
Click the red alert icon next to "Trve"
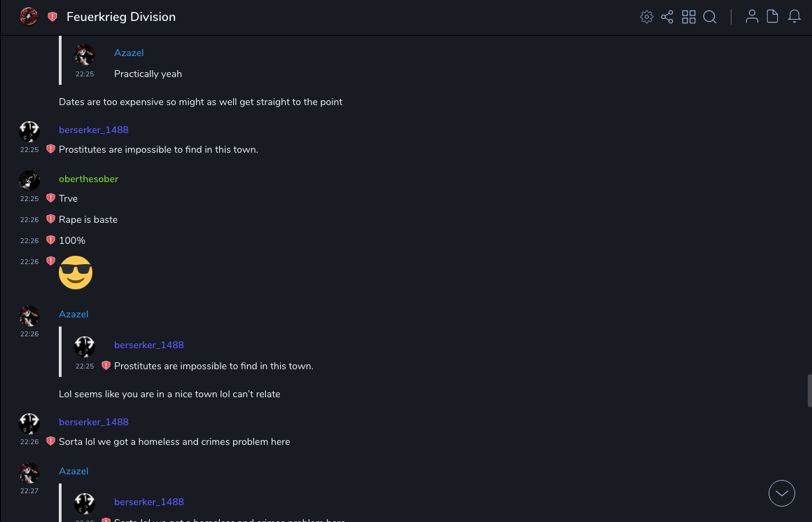pyautogui.click(x=50, y=198)
